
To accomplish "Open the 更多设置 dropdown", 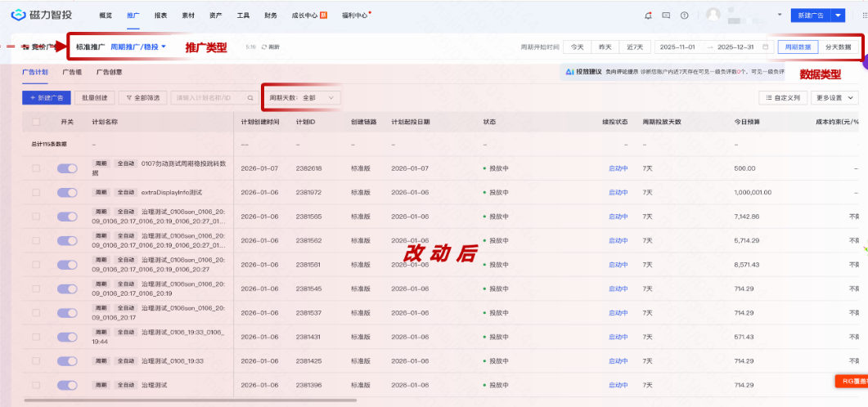I will click(x=834, y=98).
